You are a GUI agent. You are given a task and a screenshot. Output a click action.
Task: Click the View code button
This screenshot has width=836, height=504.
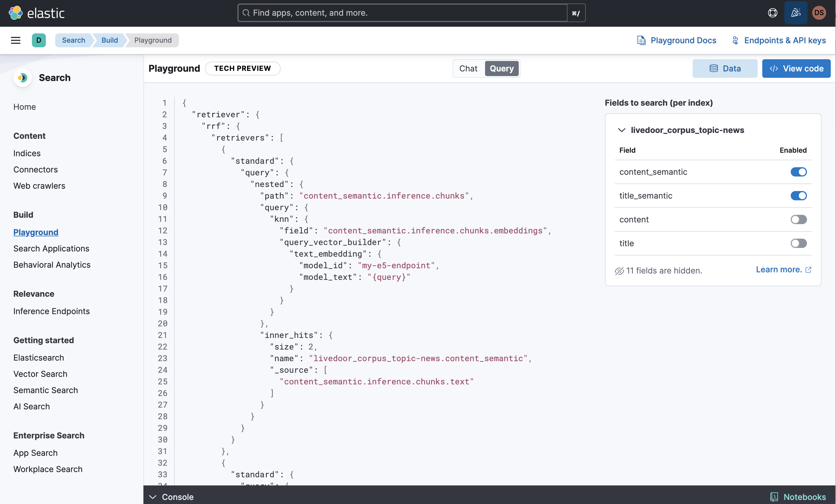[x=796, y=69]
